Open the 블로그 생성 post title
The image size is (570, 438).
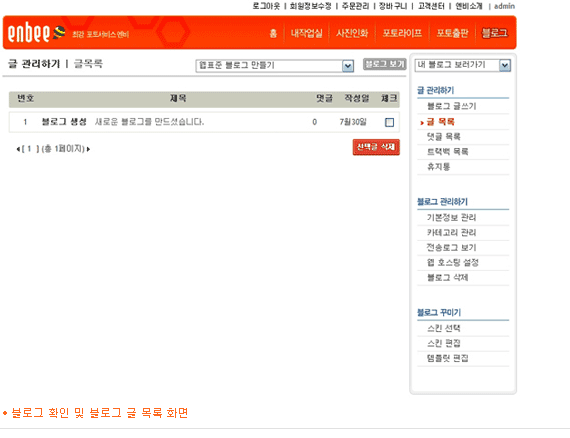(64, 122)
